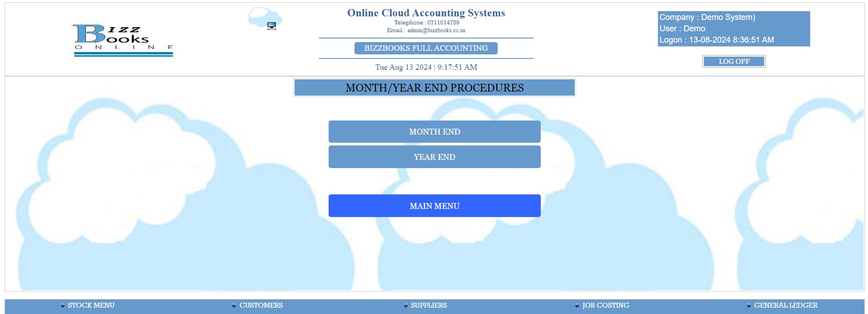Select the SUPPLIERS menu label
Viewport: 868px width, 314px height.
(429, 305)
